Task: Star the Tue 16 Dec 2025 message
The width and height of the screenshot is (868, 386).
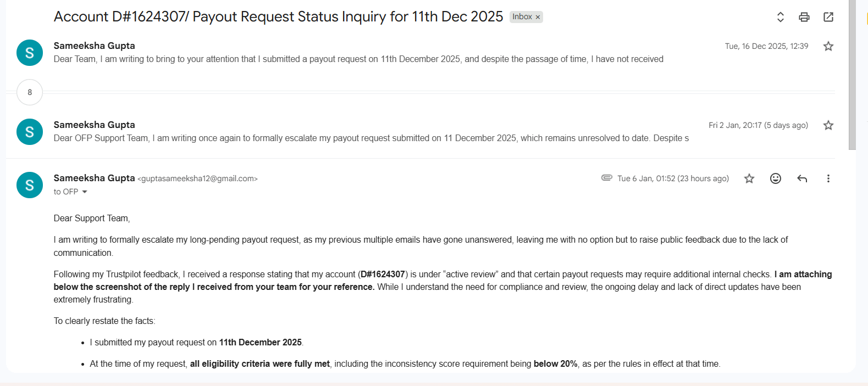Action: [828, 46]
